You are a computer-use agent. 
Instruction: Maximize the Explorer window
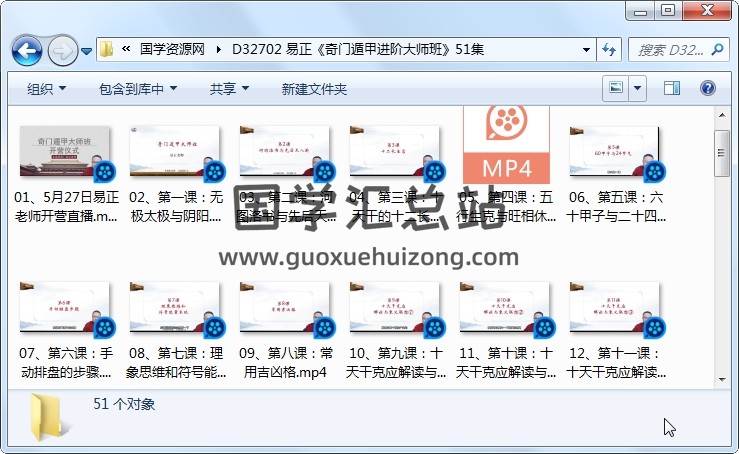click(x=668, y=11)
